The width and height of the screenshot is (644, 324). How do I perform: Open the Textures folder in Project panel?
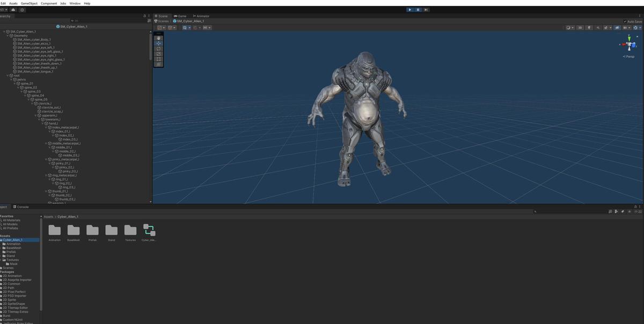[130, 231]
